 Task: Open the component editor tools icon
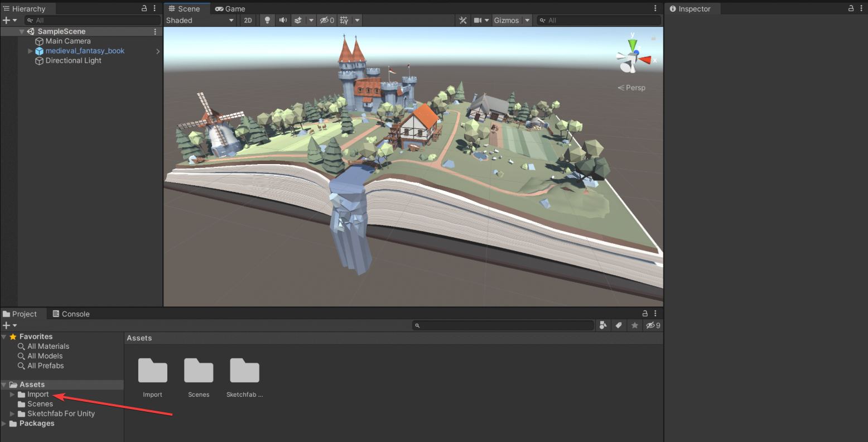[x=462, y=20]
